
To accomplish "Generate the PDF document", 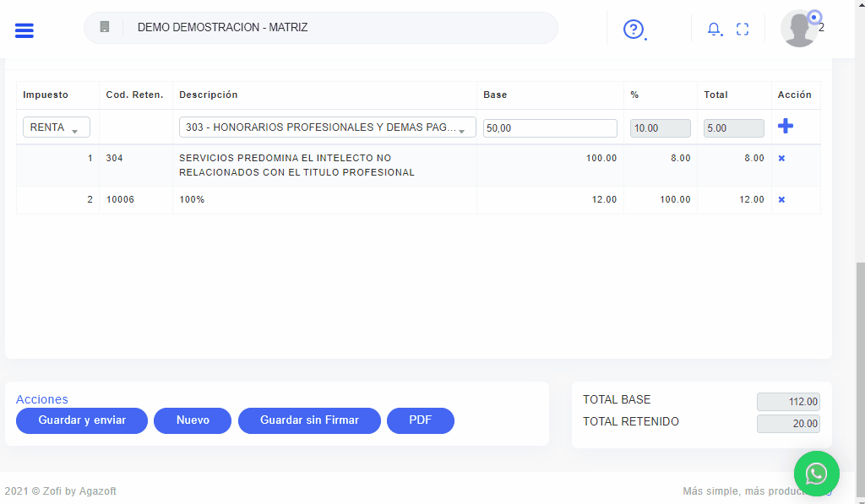I will pos(420,420).
